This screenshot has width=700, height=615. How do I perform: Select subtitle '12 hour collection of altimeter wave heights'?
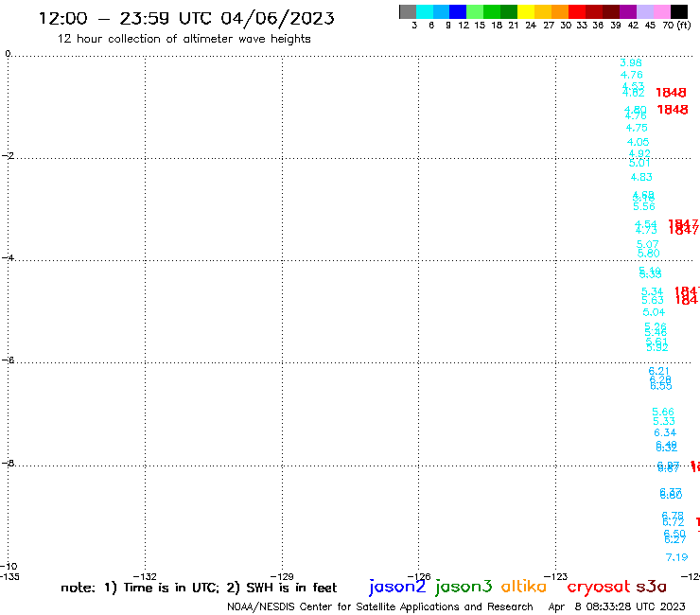(x=184, y=39)
